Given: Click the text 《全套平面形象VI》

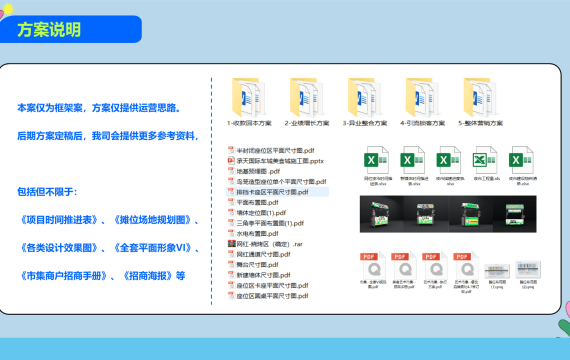Looking at the screenshot, I should click(x=152, y=248).
